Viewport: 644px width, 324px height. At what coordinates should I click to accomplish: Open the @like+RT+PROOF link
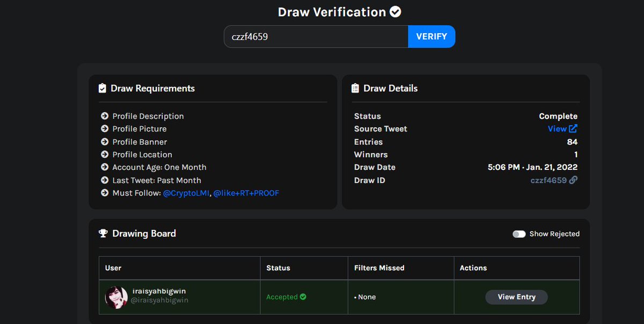click(x=246, y=193)
